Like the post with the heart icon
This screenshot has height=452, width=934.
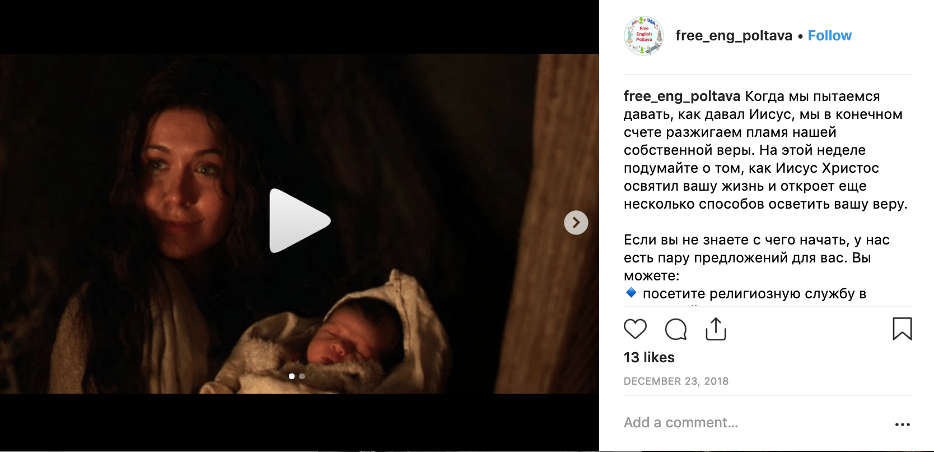pos(635,329)
